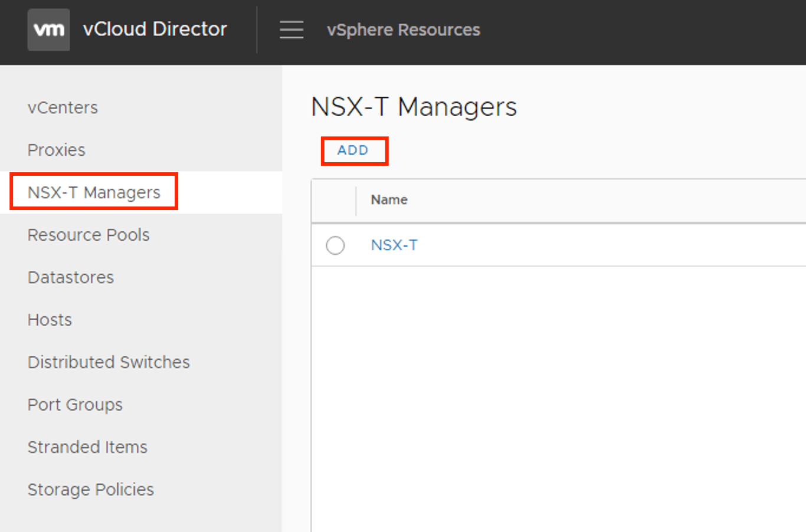Open the NSX-T manager link
Image resolution: width=806 pixels, height=532 pixels.
[x=394, y=245]
